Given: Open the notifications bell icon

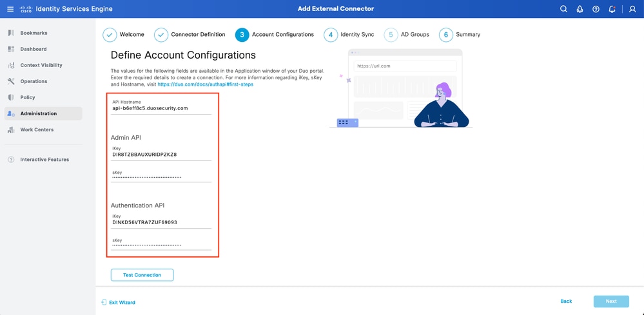Looking at the screenshot, I should [612, 9].
